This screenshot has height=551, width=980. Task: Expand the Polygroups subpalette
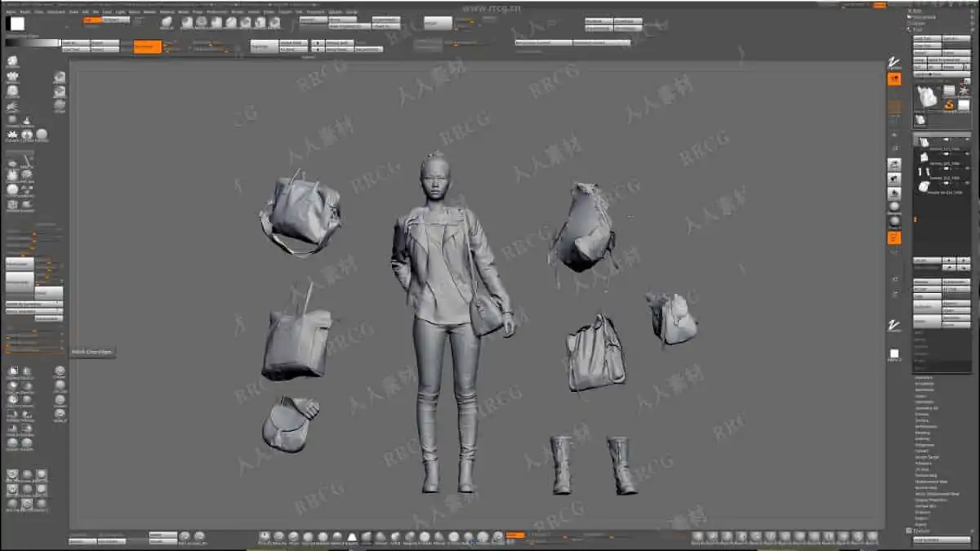point(924,445)
